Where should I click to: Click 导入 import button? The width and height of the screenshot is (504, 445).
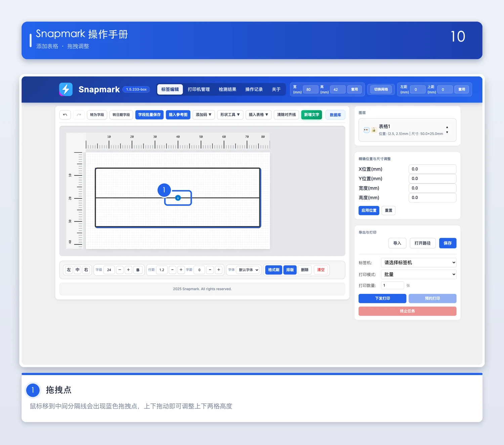pyautogui.click(x=397, y=243)
